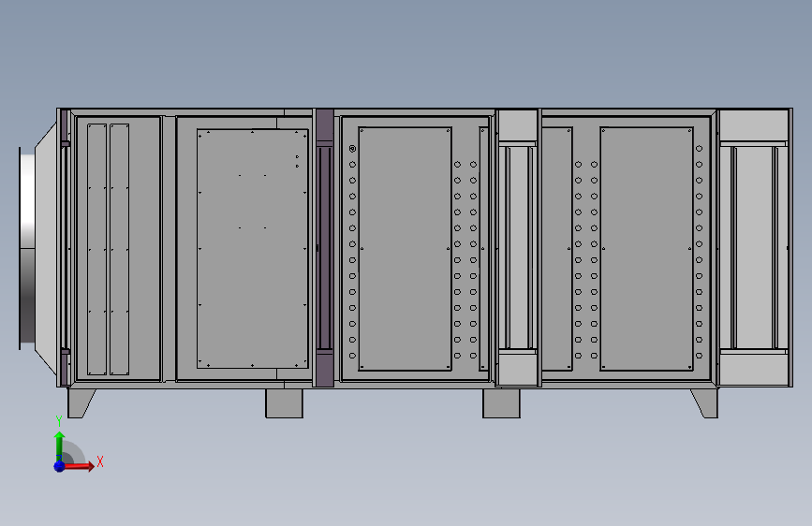Pick the far-right angled support leg
This screenshot has height=526, width=812.
[x=705, y=403]
